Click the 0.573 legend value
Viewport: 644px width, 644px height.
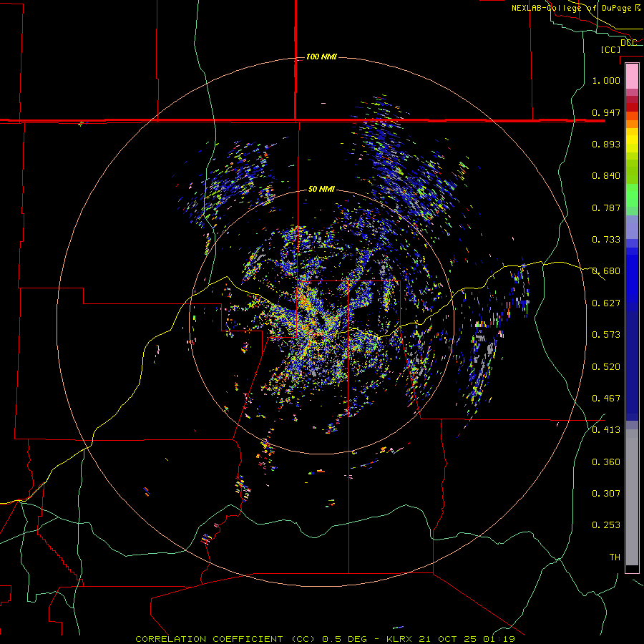[x=606, y=335]
